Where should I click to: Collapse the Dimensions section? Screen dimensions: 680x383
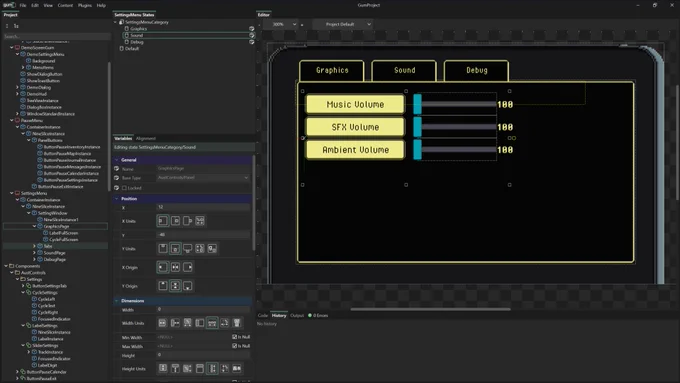tap(117, 301)
